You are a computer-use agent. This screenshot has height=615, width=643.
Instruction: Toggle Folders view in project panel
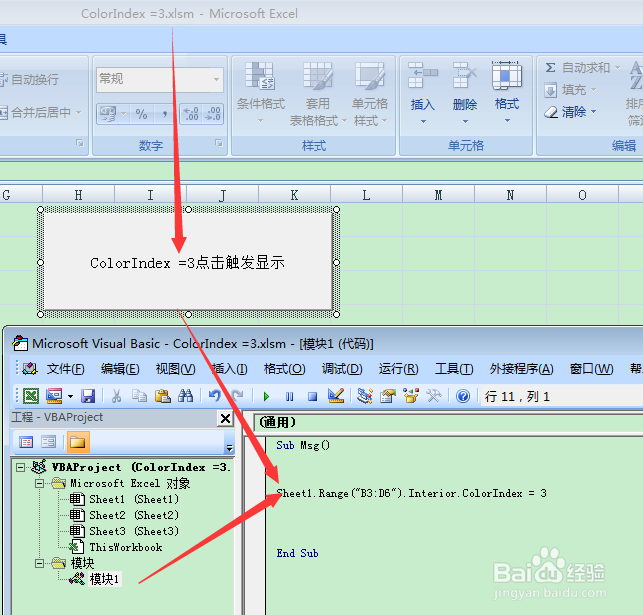[x=78, y=442]
